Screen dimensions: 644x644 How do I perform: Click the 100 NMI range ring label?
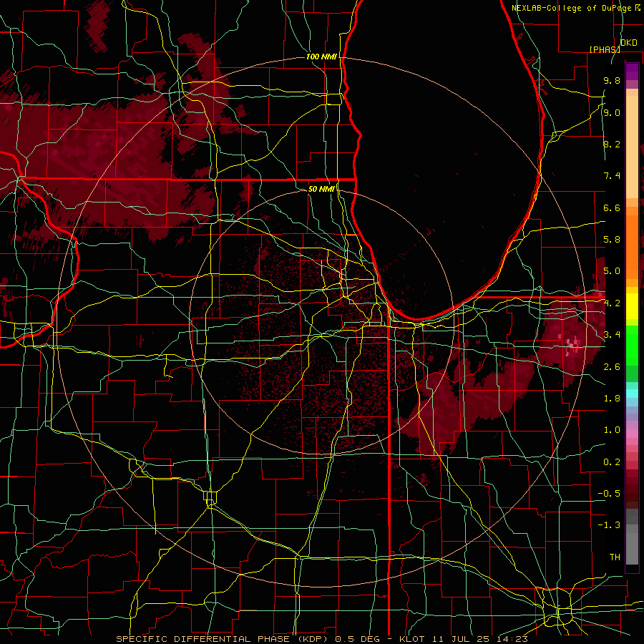(x=321, y=57)
